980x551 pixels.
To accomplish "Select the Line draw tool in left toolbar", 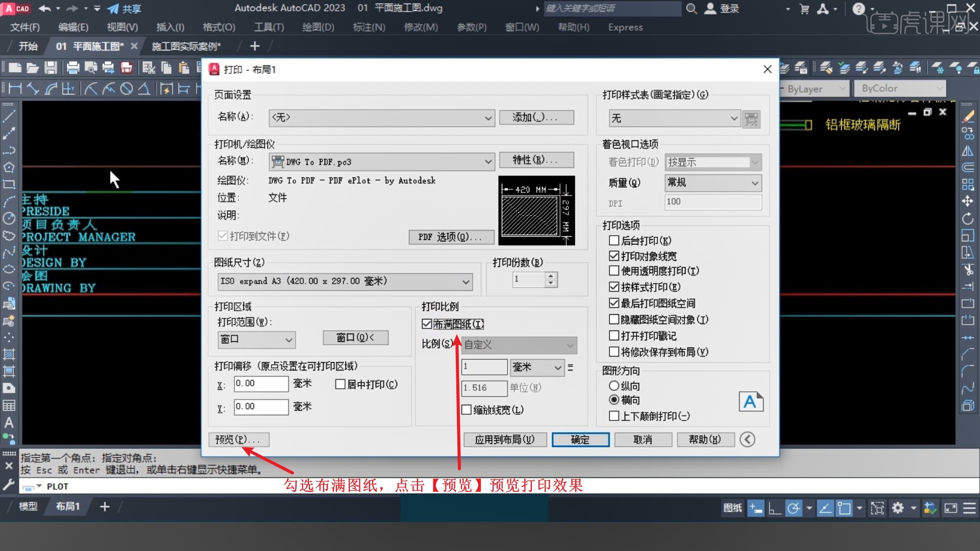I will (x=9, y=116).
